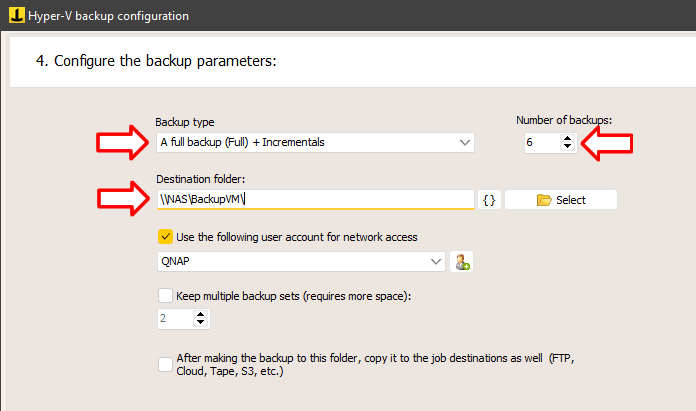Screen dimensions: 696x411
Task: Click the Number of backups value field
Action: click(542, 142)
